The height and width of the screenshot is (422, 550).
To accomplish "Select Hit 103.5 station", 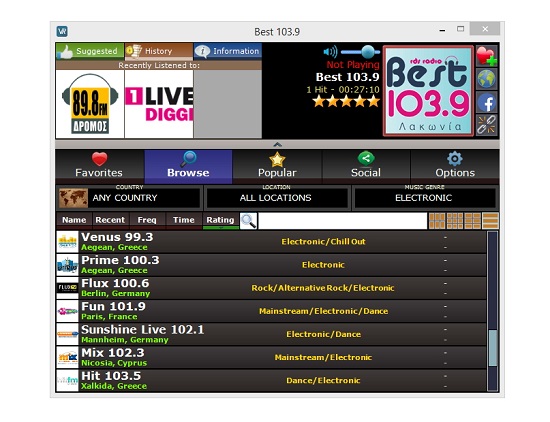I will [x=271, y=381].
